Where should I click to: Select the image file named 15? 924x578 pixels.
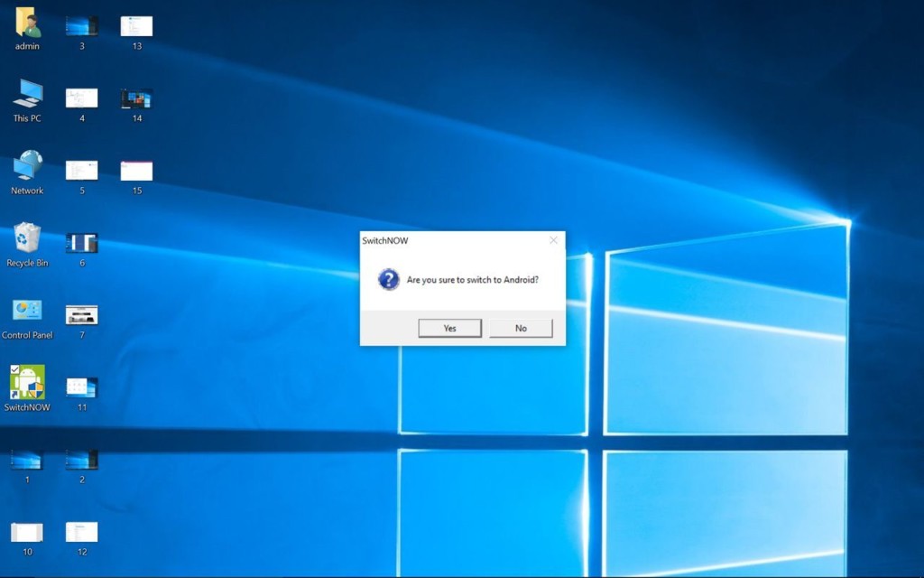136,171
